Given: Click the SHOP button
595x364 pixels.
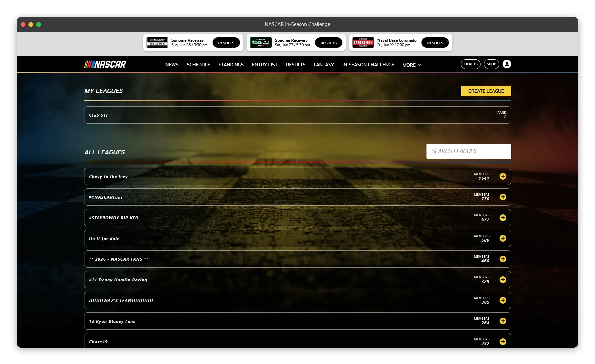Looking at the screenshot, I should pyautogui.click(x=491, y=64).
